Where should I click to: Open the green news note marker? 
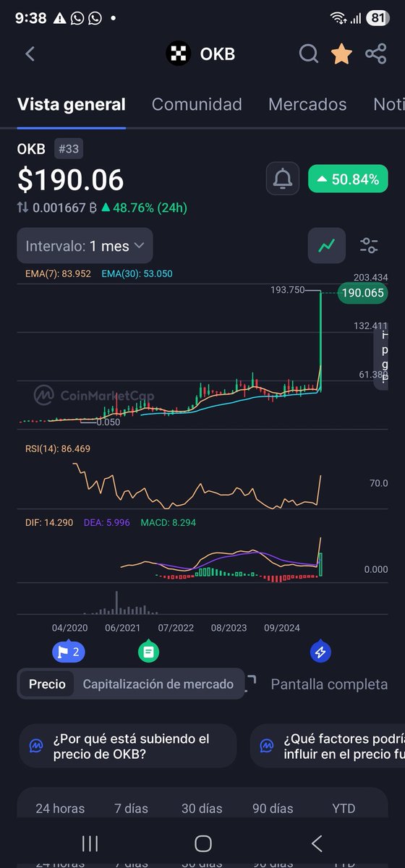tap(148, 652)
